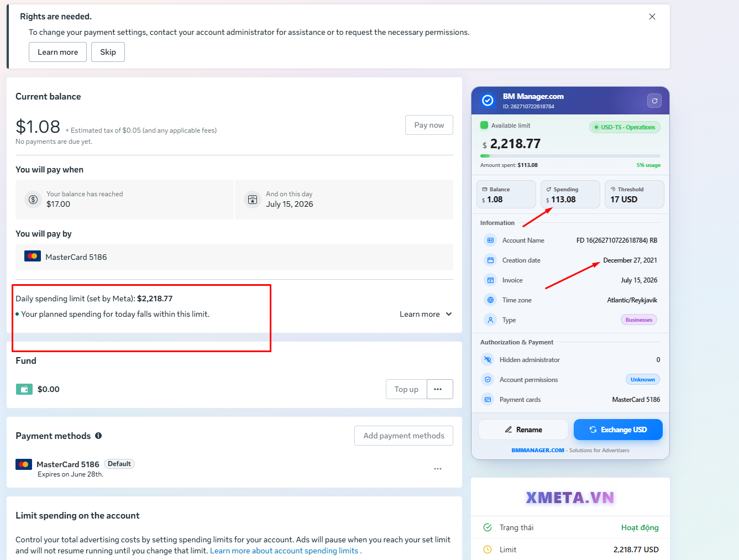Screen dimensions: 739x560
Task: Click the Invoice icon in Information
Action: [x=490, y=280]
